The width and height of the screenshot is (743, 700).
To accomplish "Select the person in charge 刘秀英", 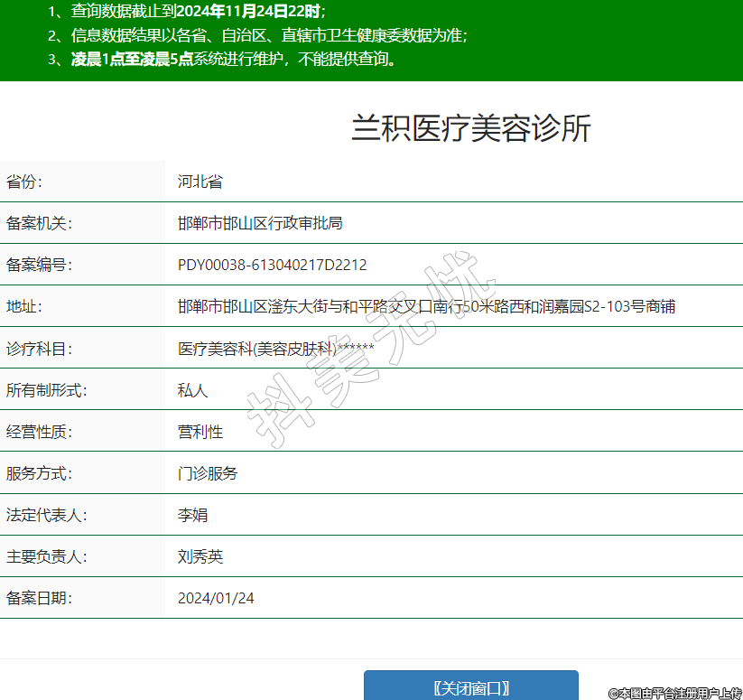I will (x=200, y=556).
